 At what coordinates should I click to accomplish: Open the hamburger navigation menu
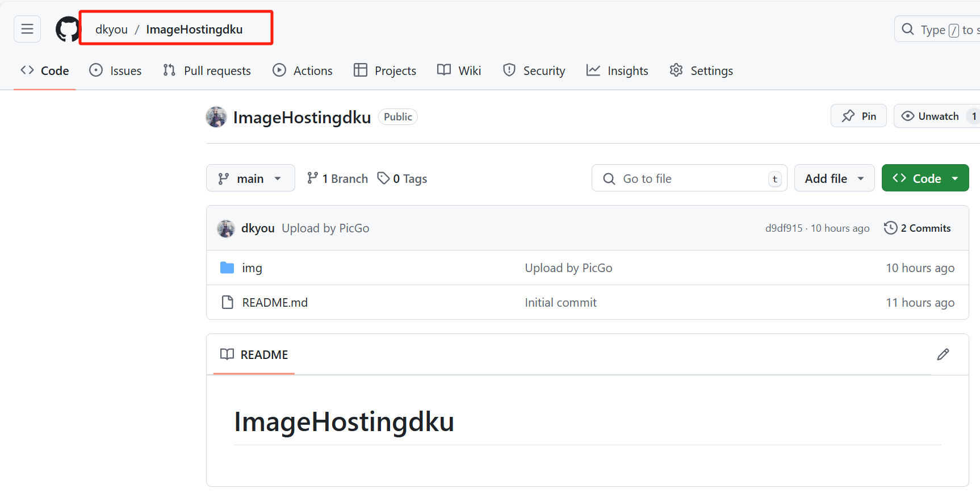coord(27,29)
